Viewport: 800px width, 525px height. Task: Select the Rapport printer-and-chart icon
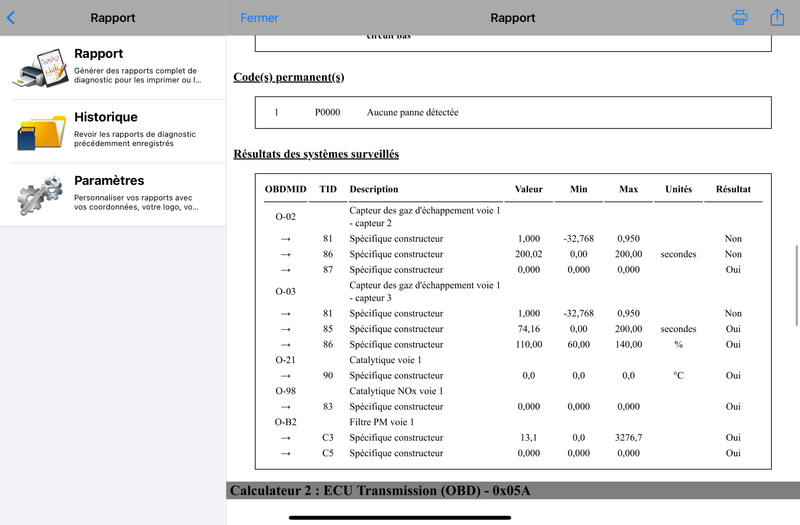tap(41, 68)
